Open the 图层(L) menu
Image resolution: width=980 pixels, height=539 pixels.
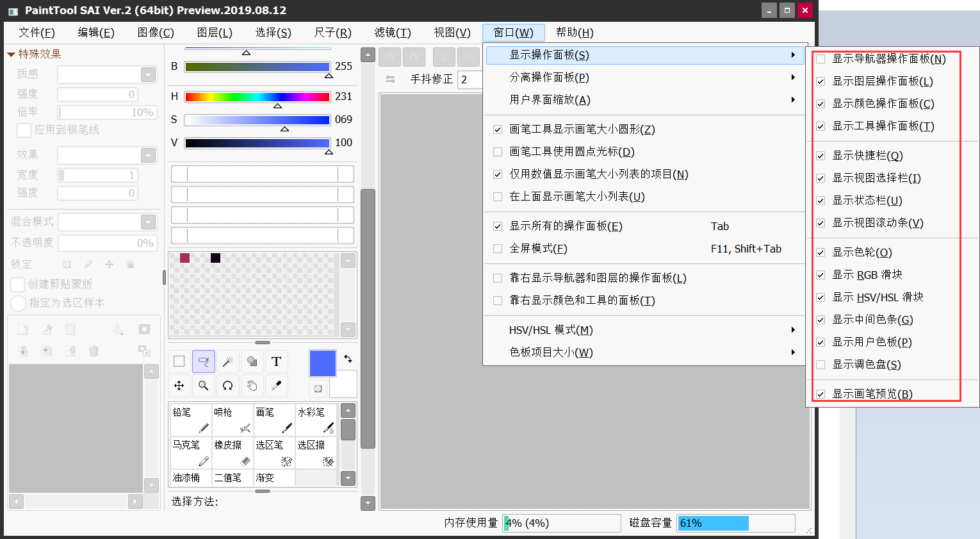(x=215, y=33)
